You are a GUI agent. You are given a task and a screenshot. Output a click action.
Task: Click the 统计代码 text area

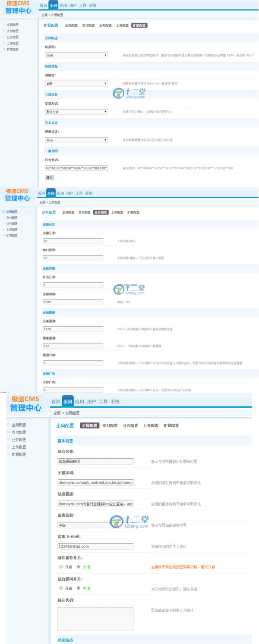point(95,619)
